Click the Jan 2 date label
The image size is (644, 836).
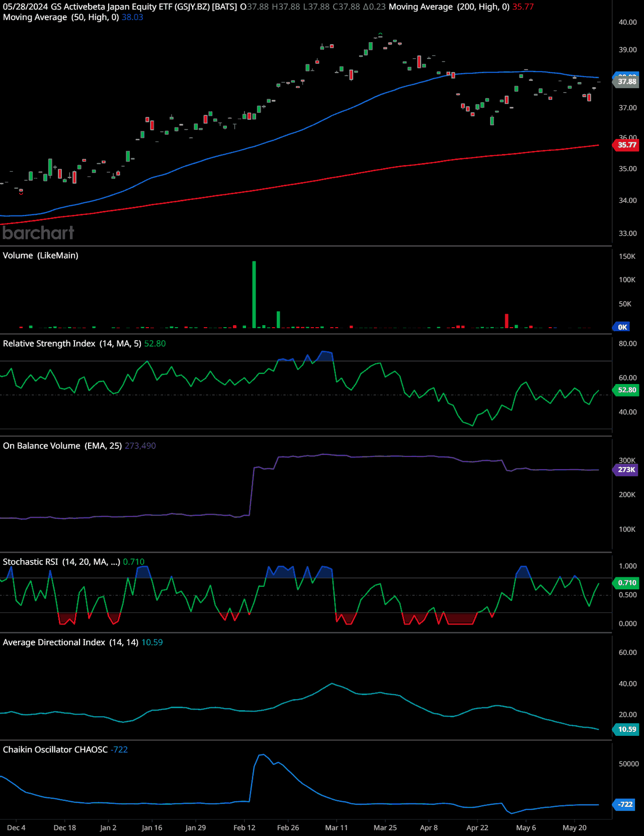108,827
